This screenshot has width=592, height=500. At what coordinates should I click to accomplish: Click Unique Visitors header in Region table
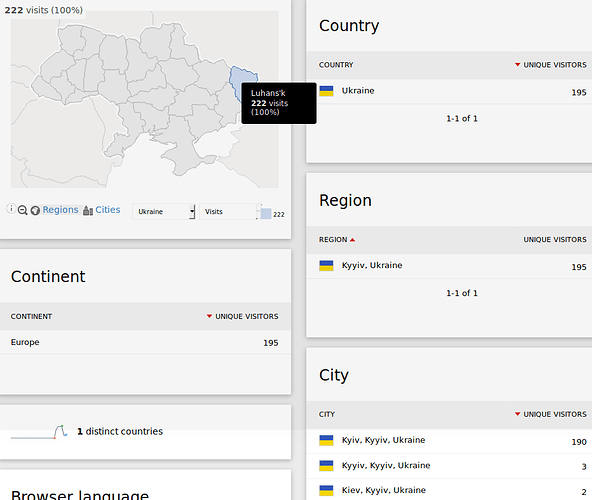[555, 239]
